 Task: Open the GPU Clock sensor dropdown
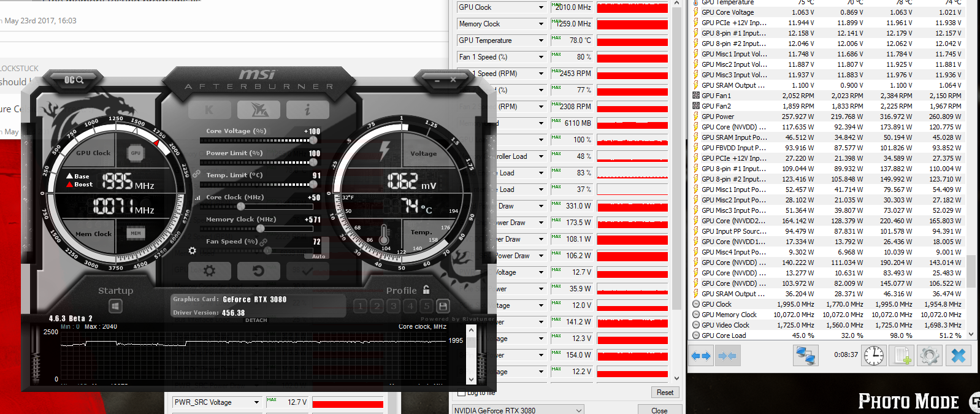click(x=502, y=7)
